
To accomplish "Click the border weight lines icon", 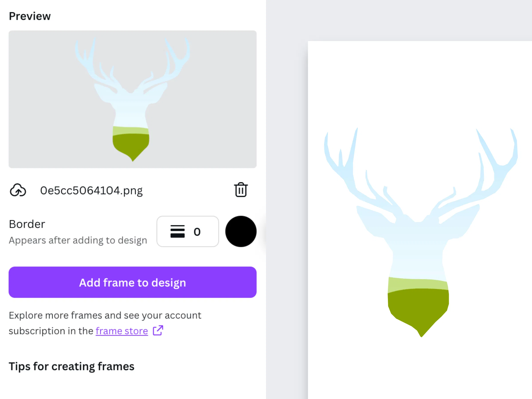I will click(178, 231).
